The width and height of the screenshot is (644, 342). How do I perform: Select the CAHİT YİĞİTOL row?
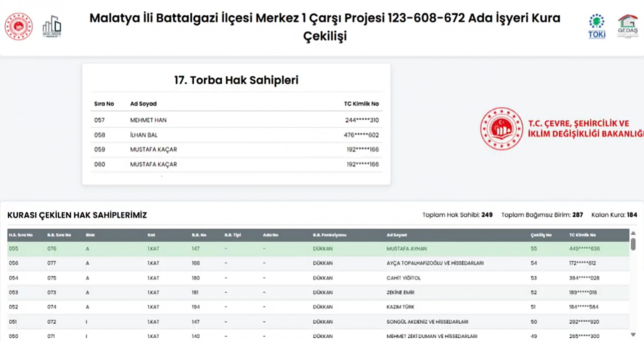[x=403, y=278]
